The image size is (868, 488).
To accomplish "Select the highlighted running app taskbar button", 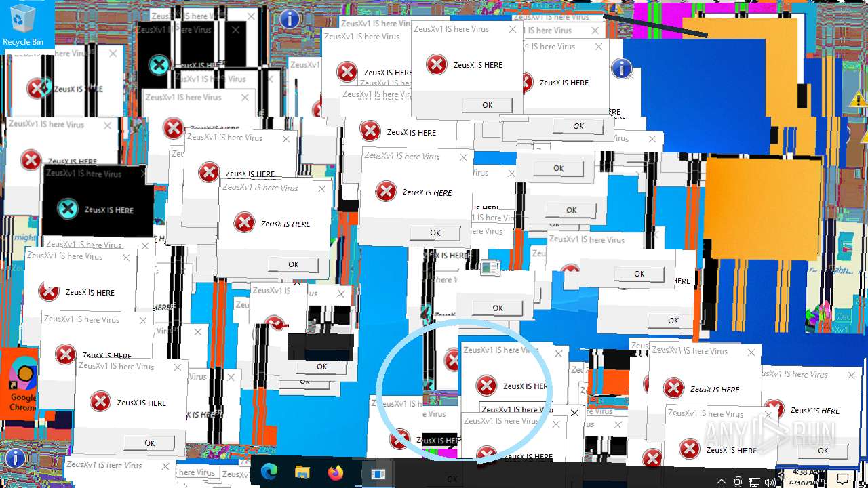I will tap(378, 472).
